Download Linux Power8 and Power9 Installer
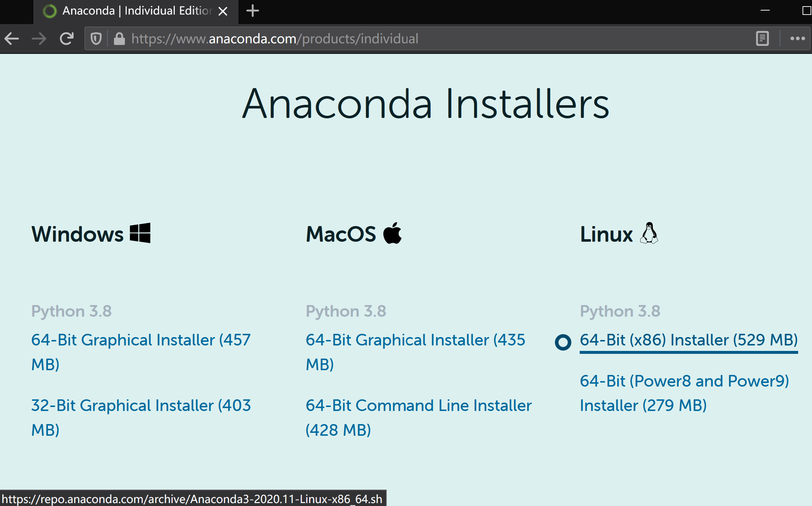 tap(684, 382)
